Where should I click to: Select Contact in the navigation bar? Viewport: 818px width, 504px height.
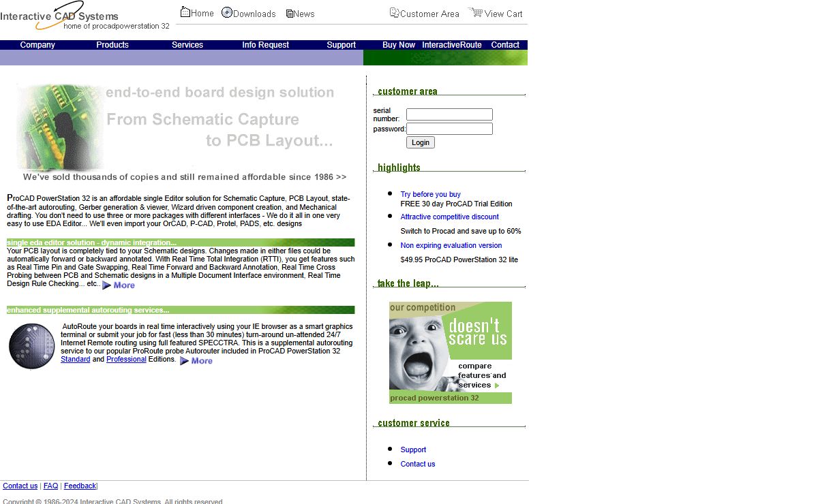pyautogui.click(x=505, y=45)
